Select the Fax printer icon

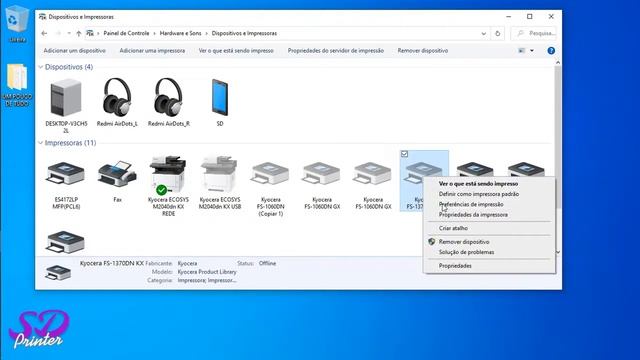(117, 174)
